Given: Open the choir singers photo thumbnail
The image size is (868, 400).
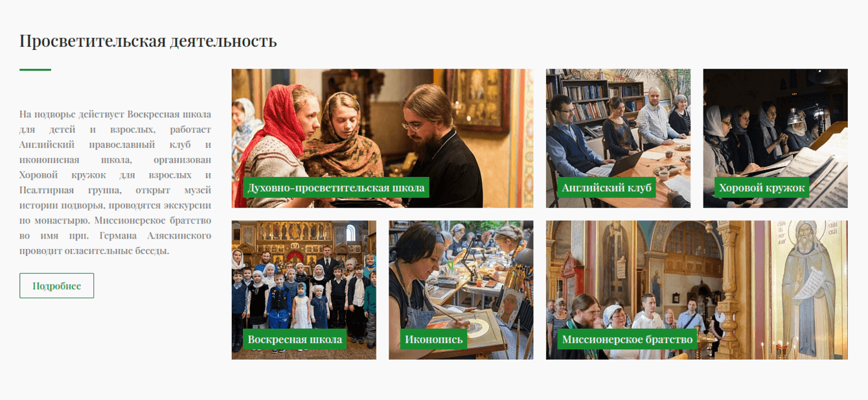Looking at the screenshot, I should point(775,138).
